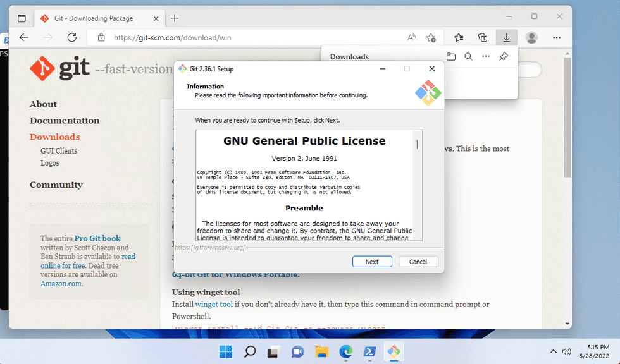Open Edge Settings and more menu

click(x=557, y=38)
